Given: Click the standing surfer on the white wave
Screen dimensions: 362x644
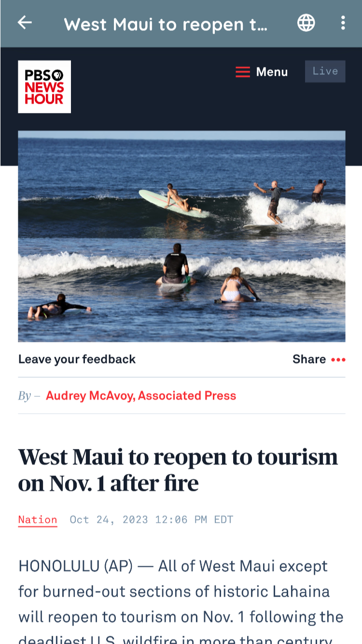Looking at the screenshot, I should 274,202.
